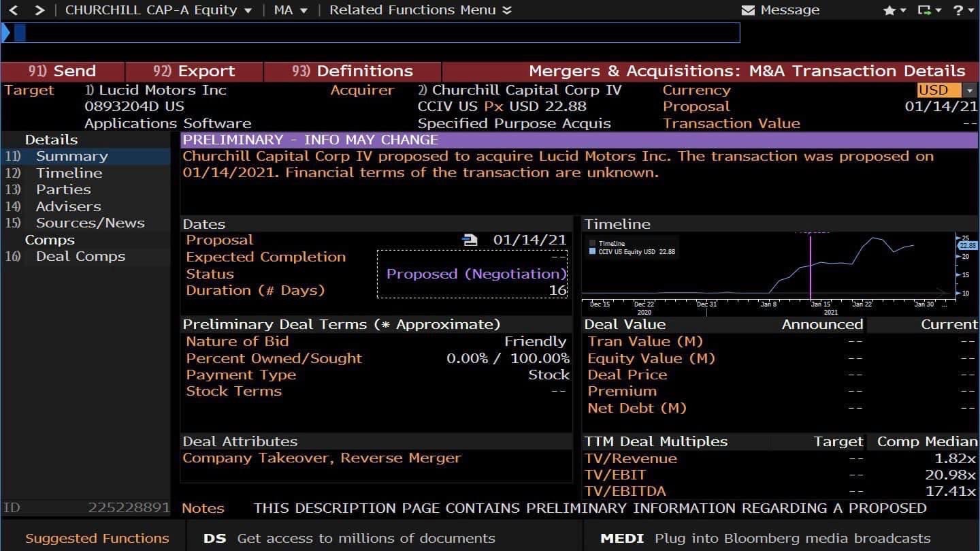The width and height of the screenshot is (980, 551).
Task: Open the DS documents suggested function
Action: (x=350, y=538)
